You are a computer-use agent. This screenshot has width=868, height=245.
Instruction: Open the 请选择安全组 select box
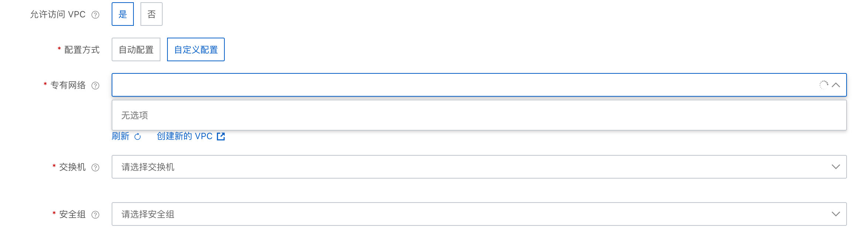(x=479, y=214)
